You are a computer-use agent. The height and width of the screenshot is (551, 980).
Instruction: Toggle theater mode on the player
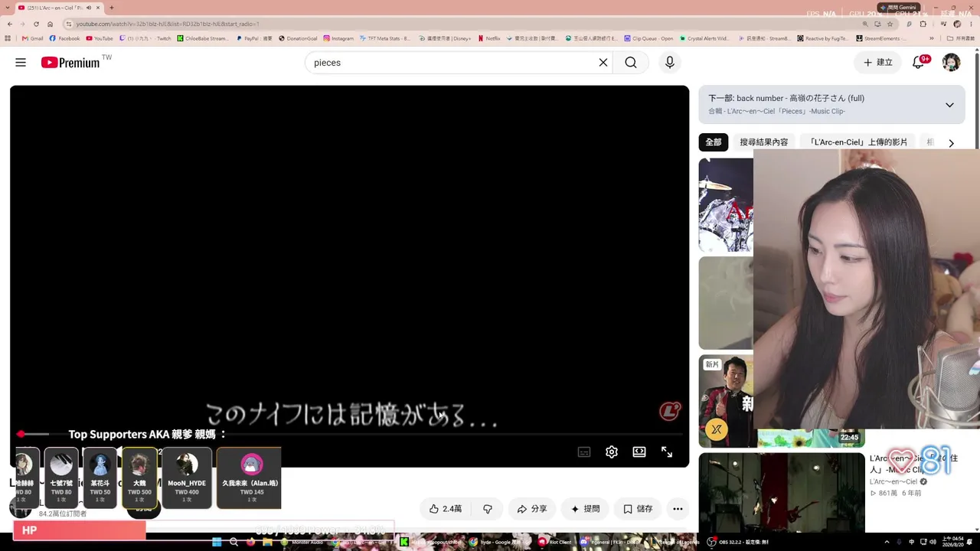639,452
